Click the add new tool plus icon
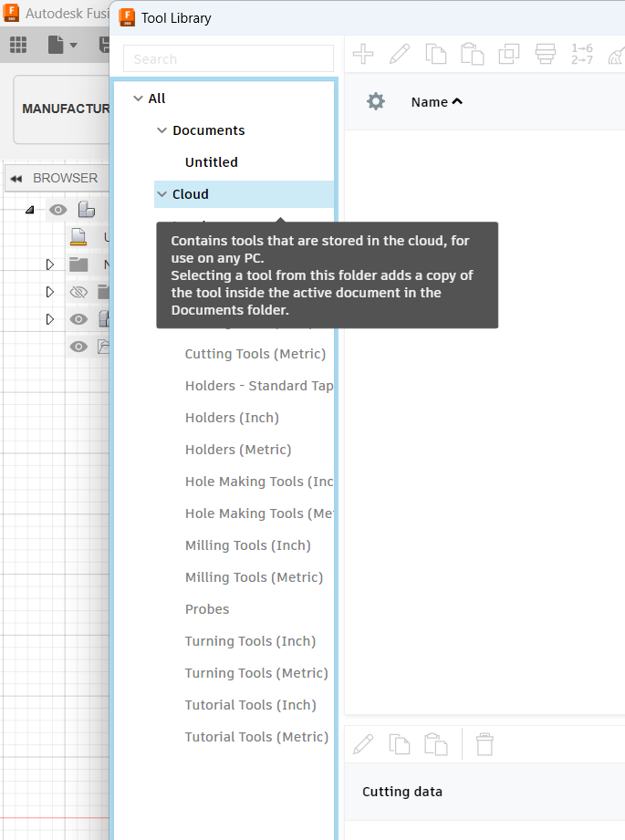 (x=363, y=54)
